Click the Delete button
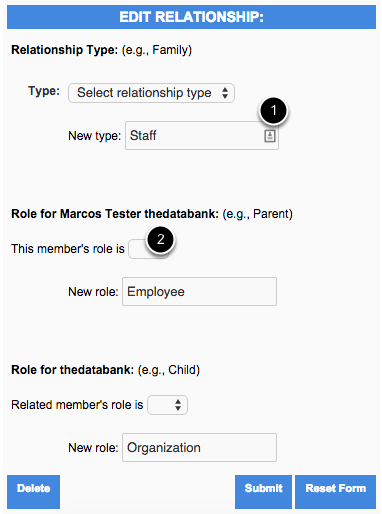Viewport: 382px width, 514px height. point(33,492)
